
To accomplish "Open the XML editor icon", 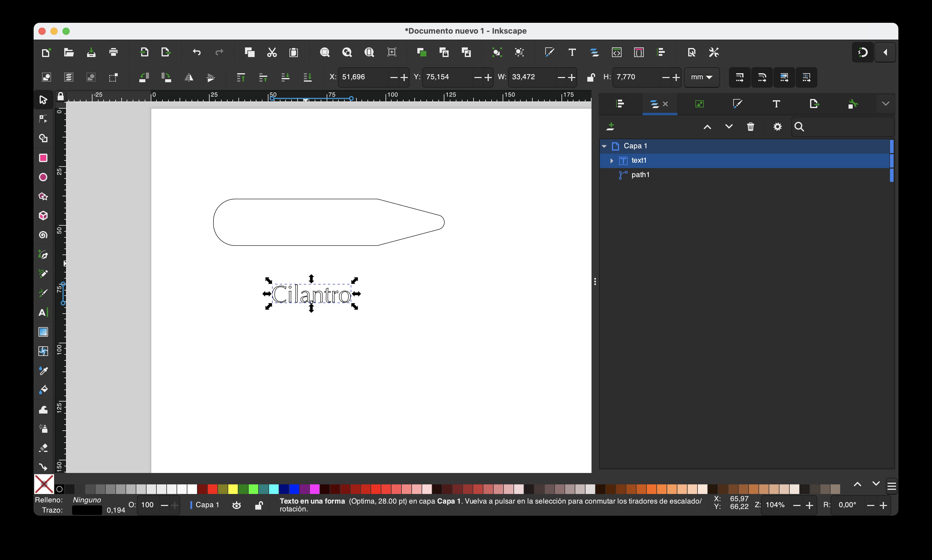I will pyautogui.click(x=616, y=52).
